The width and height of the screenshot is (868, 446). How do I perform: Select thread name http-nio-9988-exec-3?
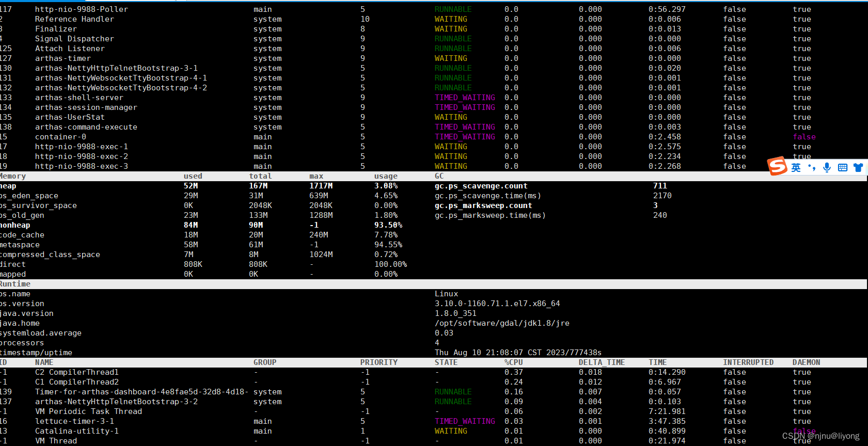coord(82,166)
